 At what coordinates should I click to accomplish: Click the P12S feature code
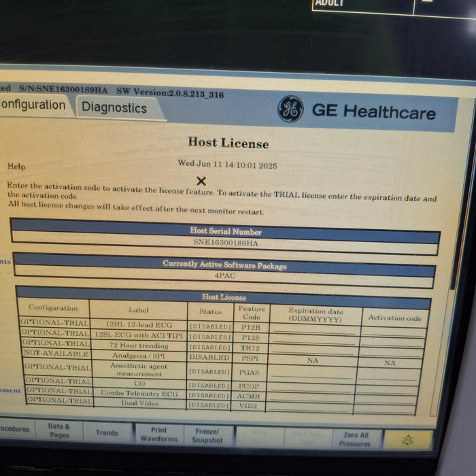tap(250, 337)
